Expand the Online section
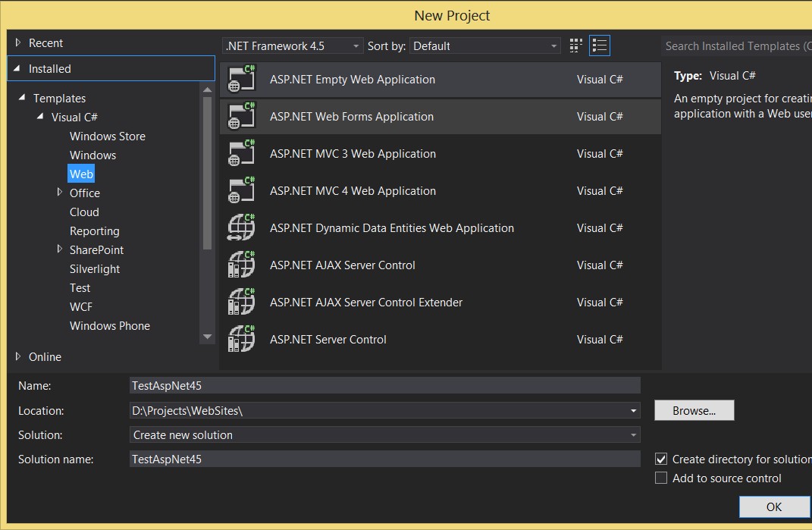Viewport: 812px width, 530px height. (18, 356)
